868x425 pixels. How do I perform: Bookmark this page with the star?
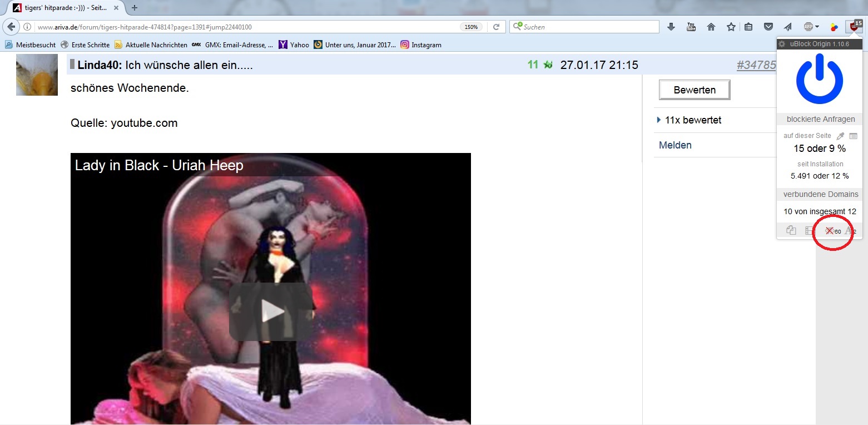(731, 27)
